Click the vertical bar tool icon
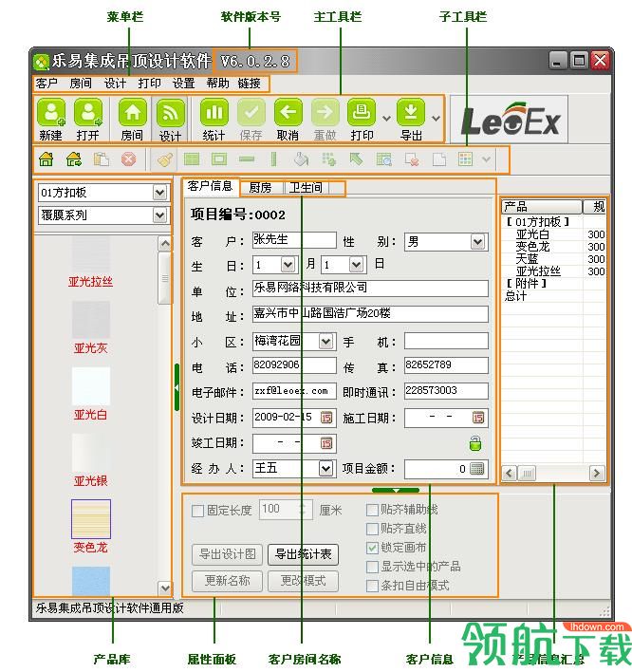The image size is (632, 672). click(273, 159)
